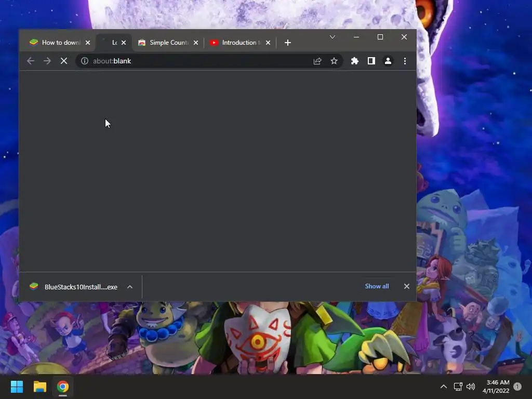Open the Windows Start menu
This screenshot has width=532, height=399.
(x=17, y=387)
